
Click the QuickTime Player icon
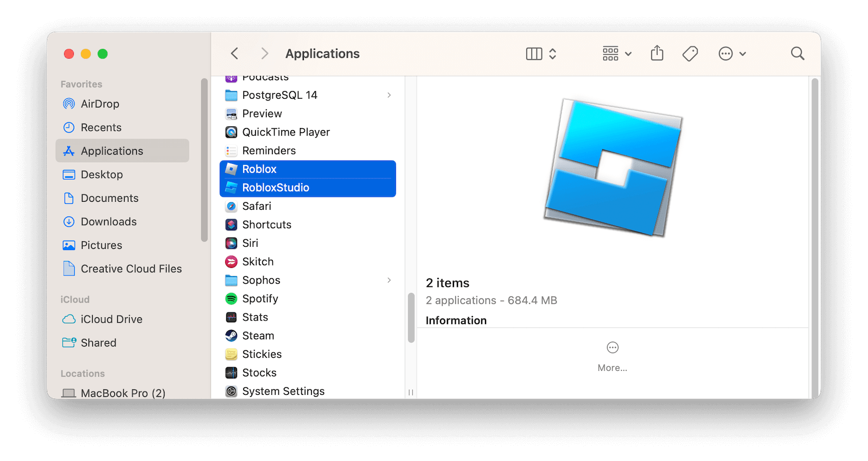click(x=231, y=132)
